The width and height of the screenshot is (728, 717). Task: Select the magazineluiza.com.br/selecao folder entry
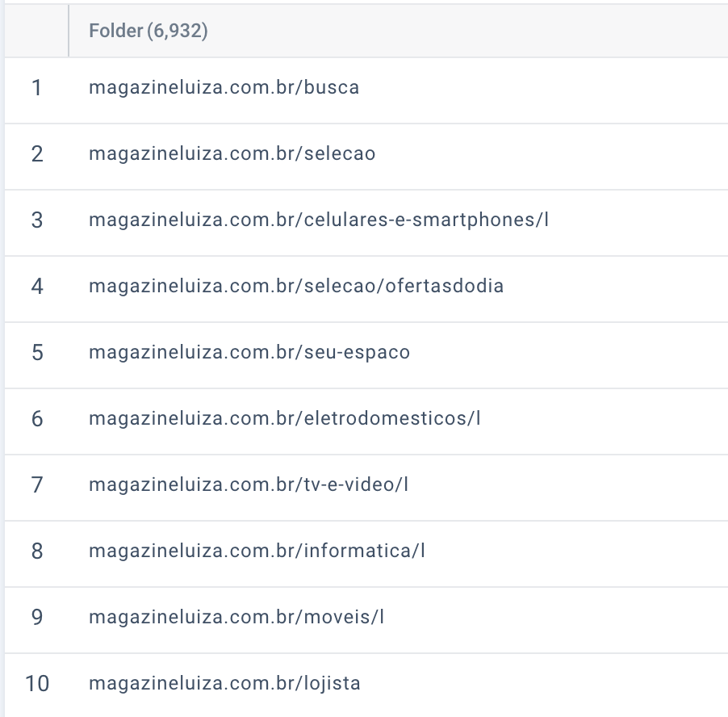232,153
